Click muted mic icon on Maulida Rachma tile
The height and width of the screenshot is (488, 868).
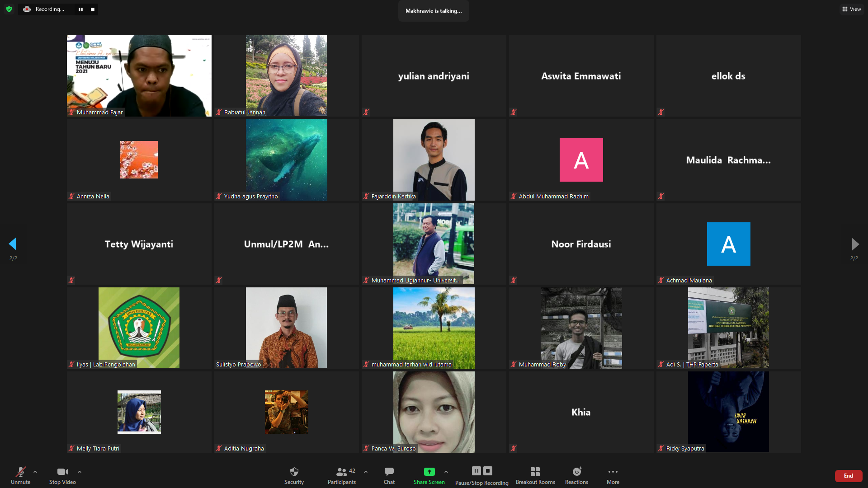click(661, 196)
